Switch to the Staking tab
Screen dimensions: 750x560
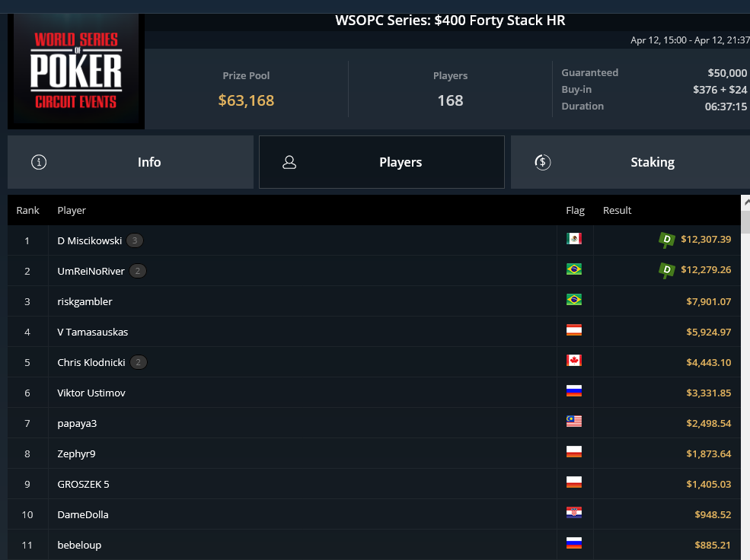click(x=630, y=162)
